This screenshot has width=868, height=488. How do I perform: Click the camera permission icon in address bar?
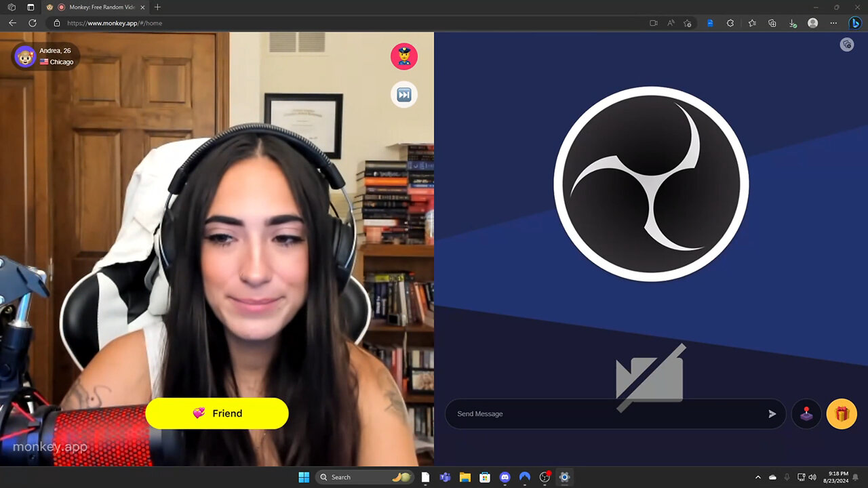[654, 23]
